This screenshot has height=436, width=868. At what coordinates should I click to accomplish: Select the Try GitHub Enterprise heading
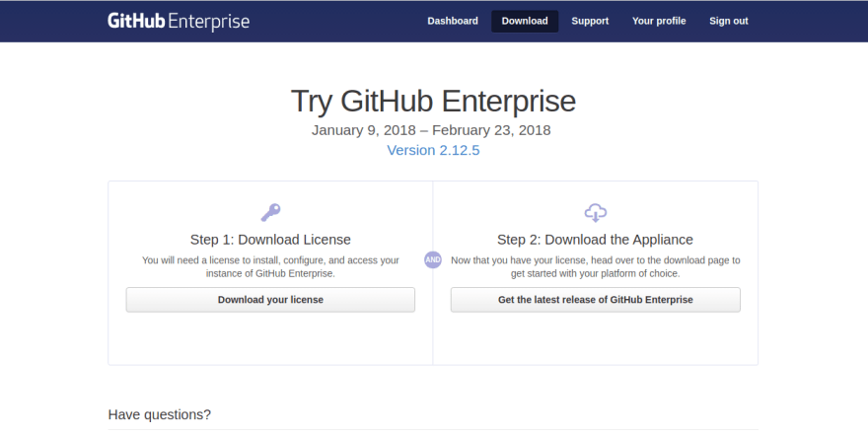coord(433,101)
